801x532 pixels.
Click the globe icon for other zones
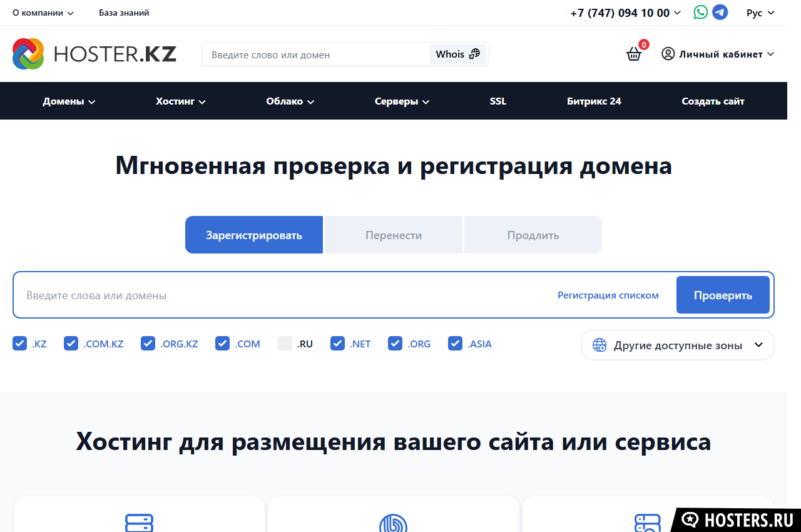click(x=599, y=345)
